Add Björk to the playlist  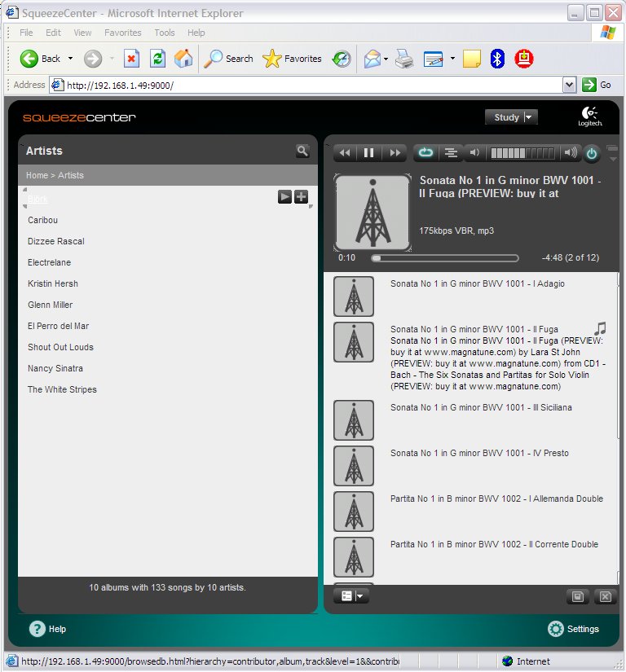click(x=301, y=196)
